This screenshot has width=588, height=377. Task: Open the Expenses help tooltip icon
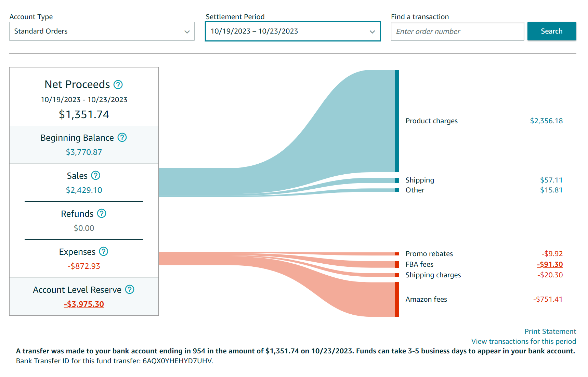pos(104,252)
